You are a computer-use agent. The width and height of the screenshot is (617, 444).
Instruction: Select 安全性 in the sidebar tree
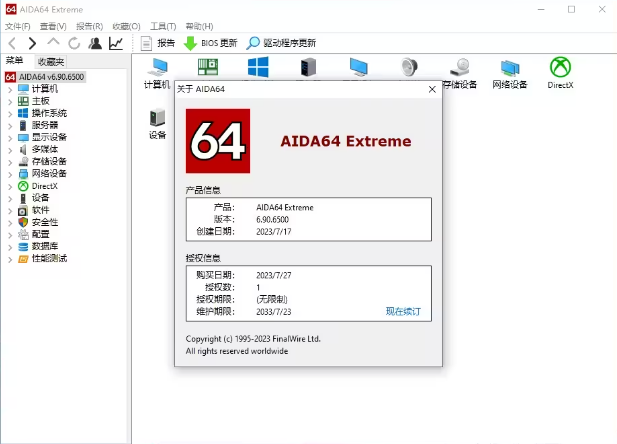coord(44,222)
